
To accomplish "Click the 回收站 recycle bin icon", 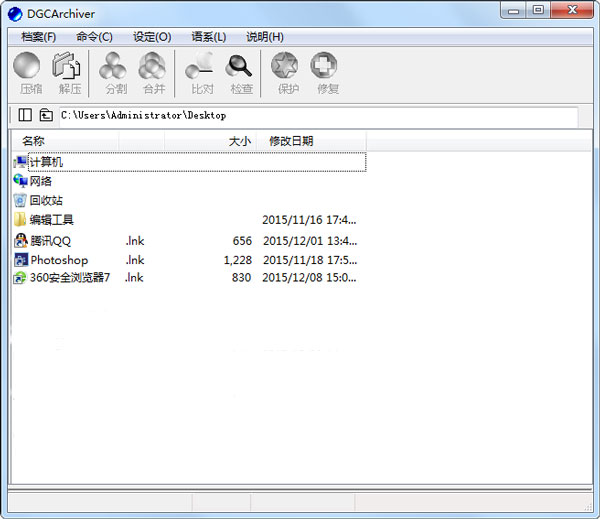I will 20,200.
